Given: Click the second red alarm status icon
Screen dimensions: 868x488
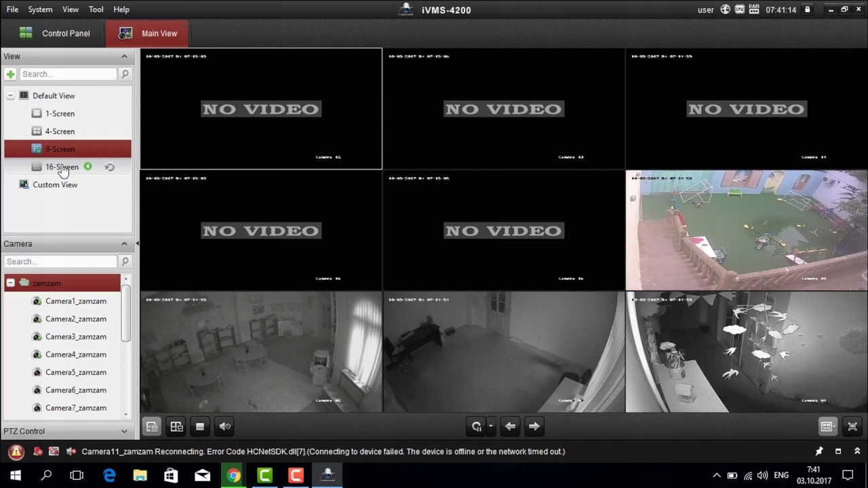Looking at the screenshot, I should (54, 451).
